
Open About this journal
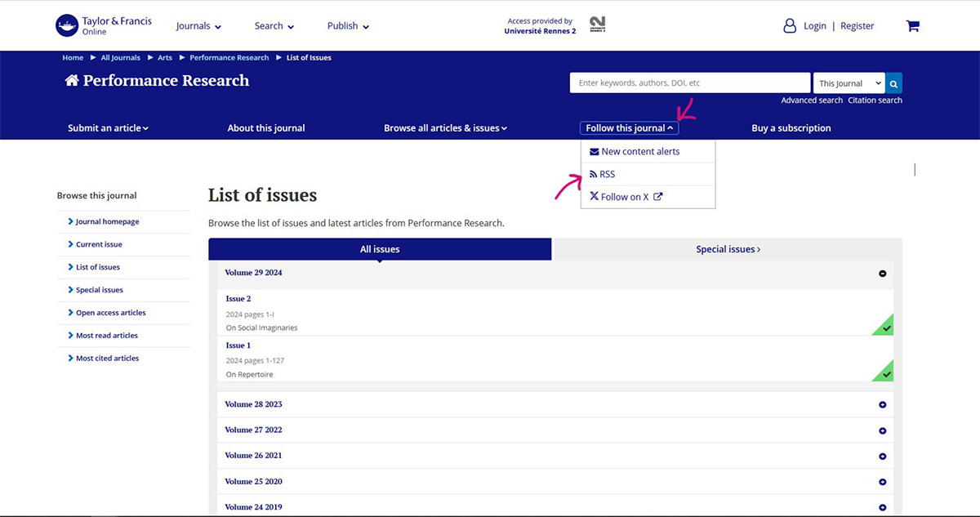pyautogui.click(x=266, y=128)
